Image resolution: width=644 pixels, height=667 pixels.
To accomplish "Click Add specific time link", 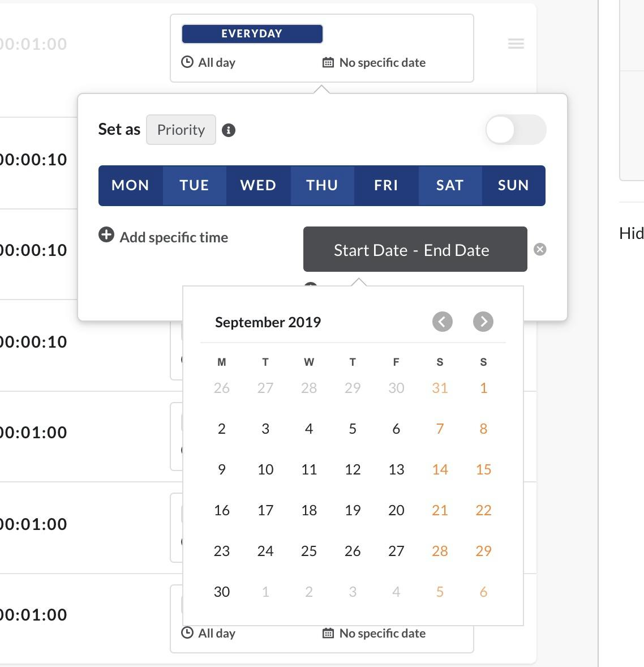I will click(x=174, y=237).
